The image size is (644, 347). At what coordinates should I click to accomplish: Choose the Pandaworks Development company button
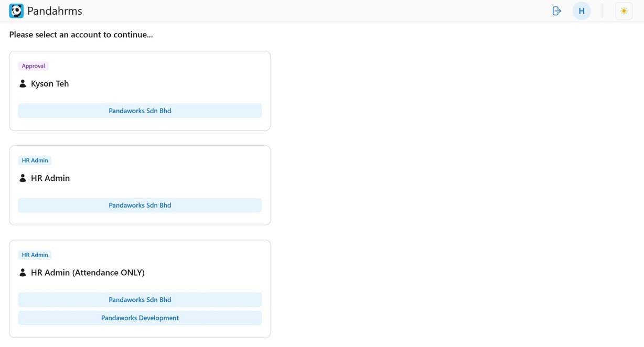point(139,318)
